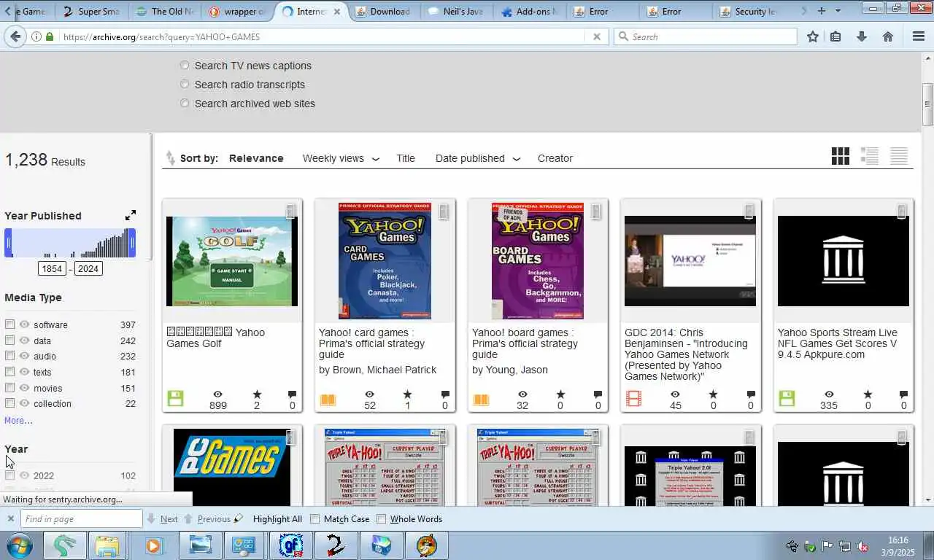Open the downloads arrow icon
The image size is (934, 560).
862,36
